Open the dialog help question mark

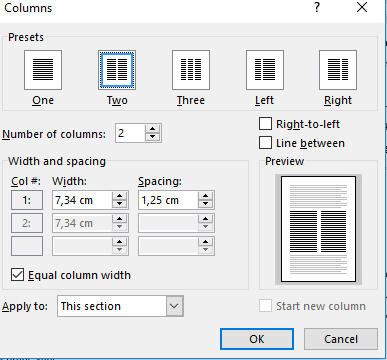[317, 7]
